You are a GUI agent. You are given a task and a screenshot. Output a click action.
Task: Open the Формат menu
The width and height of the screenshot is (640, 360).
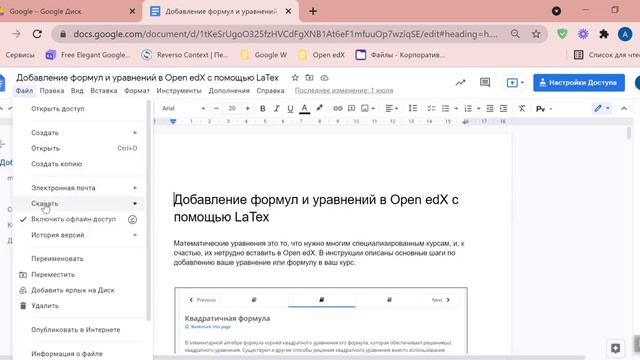click(x=137, y=91)
